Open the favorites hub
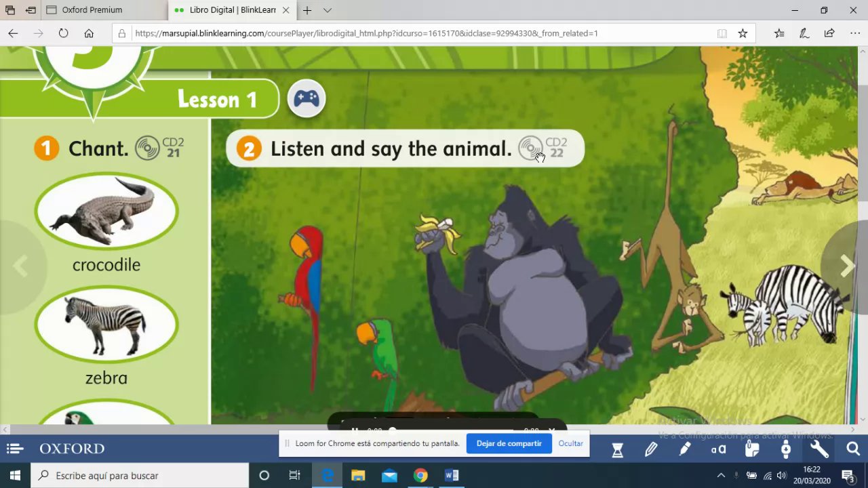 pos(779,33)
